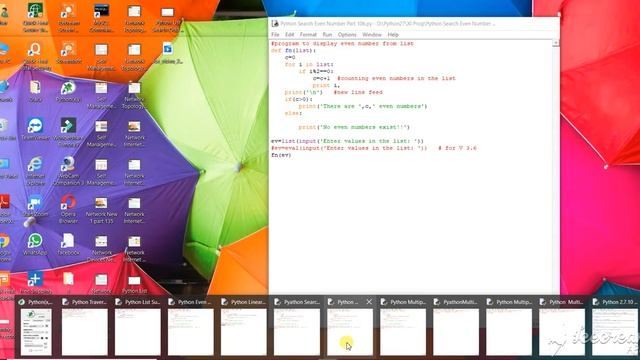This screenshot has height=360, width=640.
Task: Open the Help menu in IDLE
Action: (393, 35)
